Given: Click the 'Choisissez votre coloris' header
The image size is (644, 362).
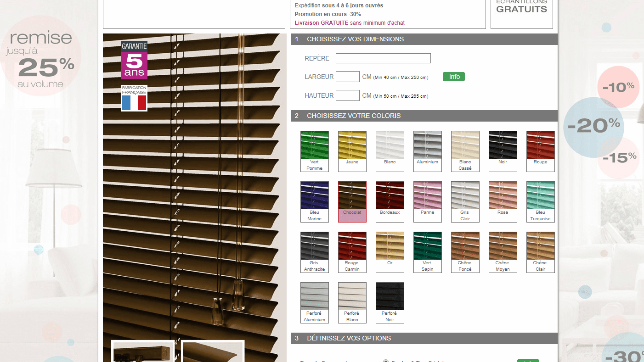Looking at the screenshot, I should click(x=424, y=116).
